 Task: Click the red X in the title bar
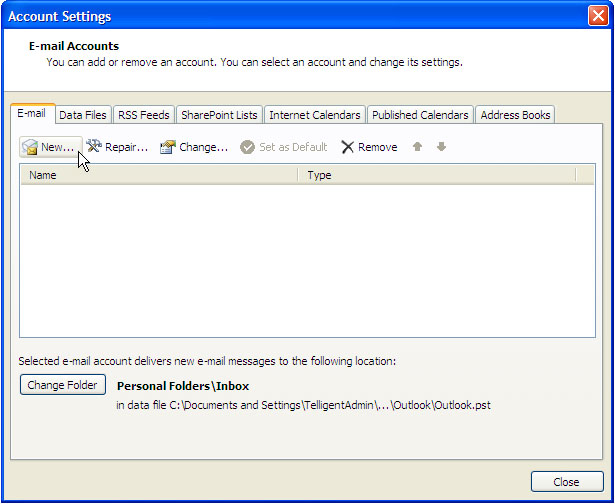(x=598, y=16)
